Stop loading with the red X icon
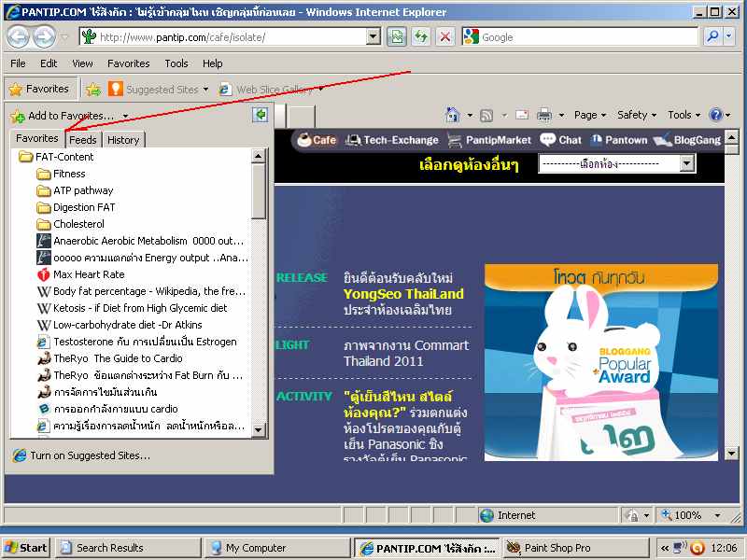Viewport: 747px width, 560px height. [445, 36]
